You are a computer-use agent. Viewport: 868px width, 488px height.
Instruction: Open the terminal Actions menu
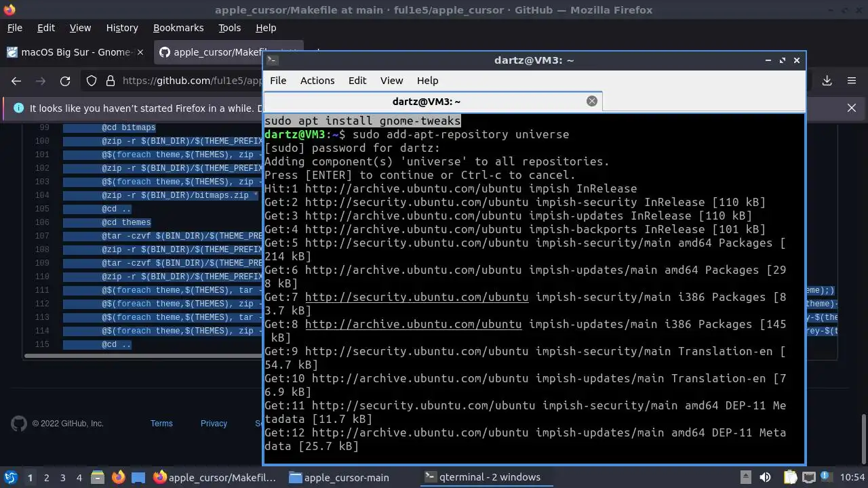pos(317,80)
